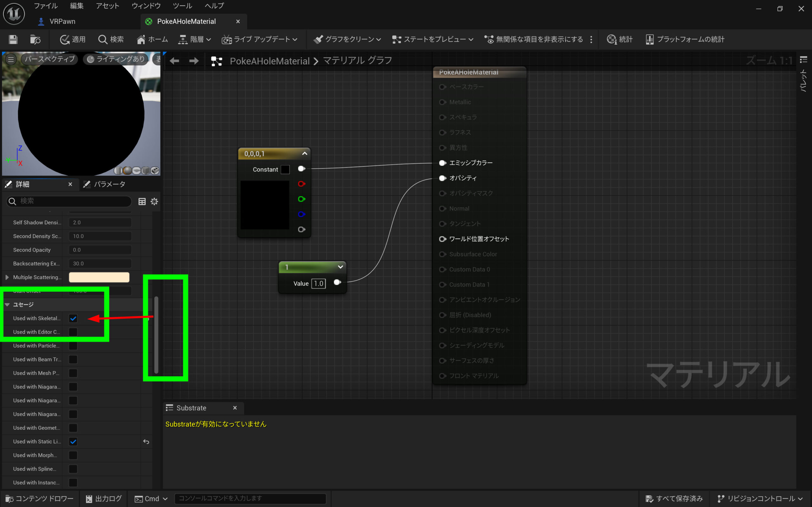
Task: Click the browse to asset icon
Action: [x=35, y=40]
